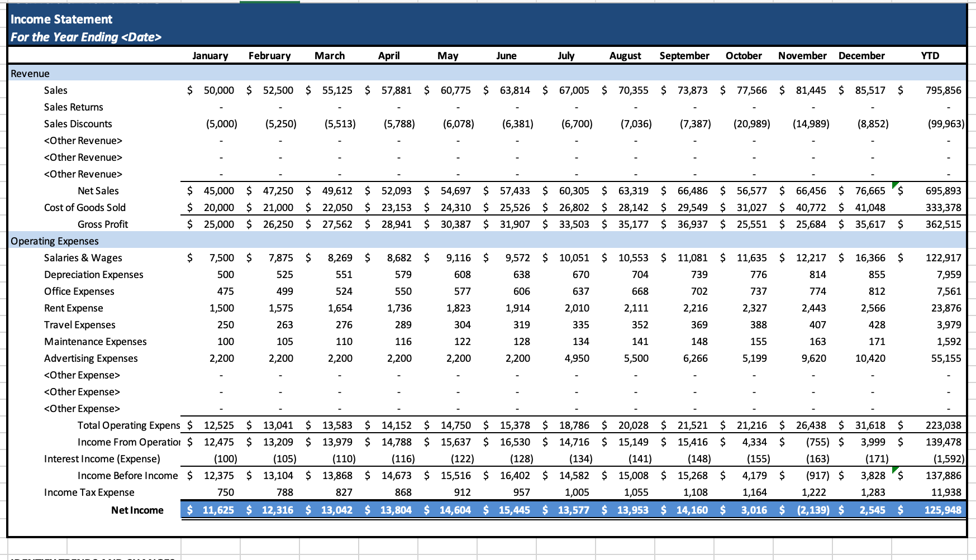This screenshot has width=976, height=560.
Task: Click the heading text at the bottom left
Action: point(92,558)
